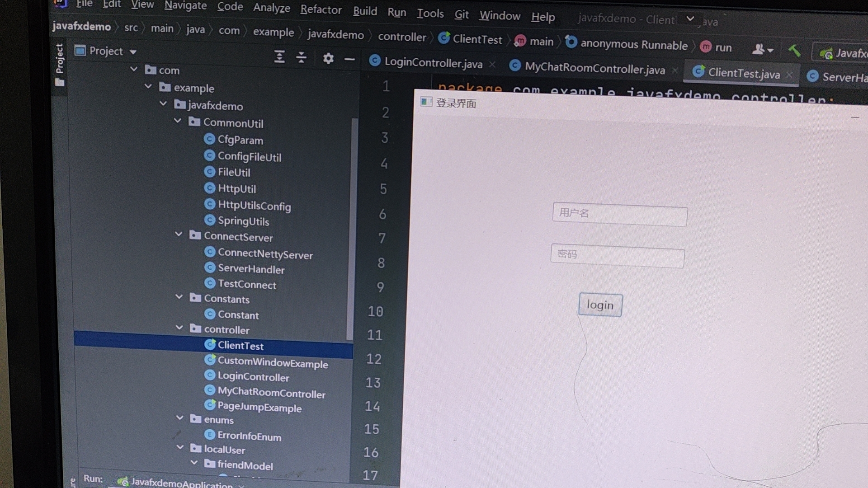Collapse the javafxdemo package node

coord(163,103)
